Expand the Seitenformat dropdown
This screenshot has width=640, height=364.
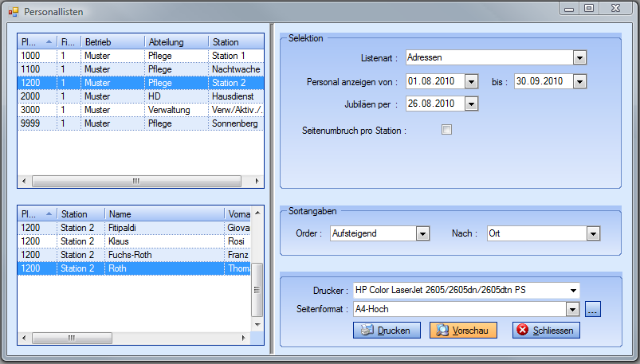pyautogui.click(x=571, y=309)
